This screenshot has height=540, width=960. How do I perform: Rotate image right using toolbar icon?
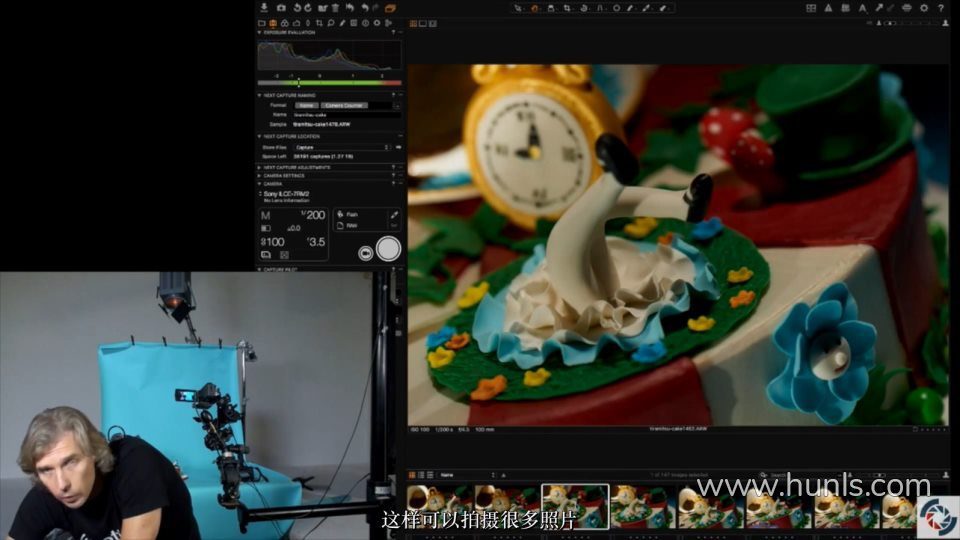click(307, 8)
